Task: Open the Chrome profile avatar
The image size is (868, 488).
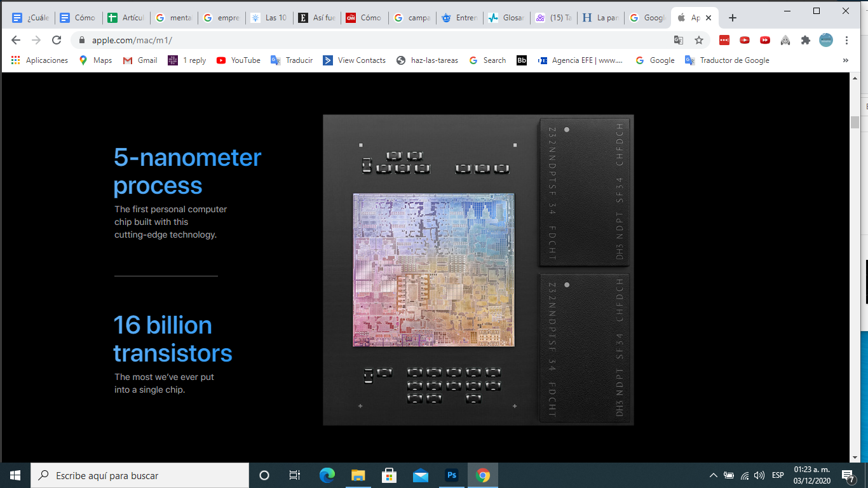Action: [826, 40]
